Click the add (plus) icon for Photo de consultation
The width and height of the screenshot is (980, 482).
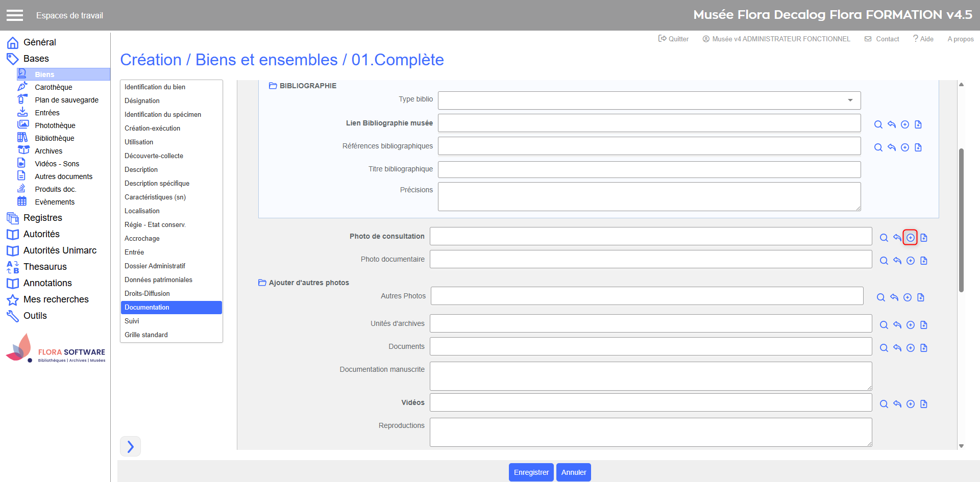[910, 238]
